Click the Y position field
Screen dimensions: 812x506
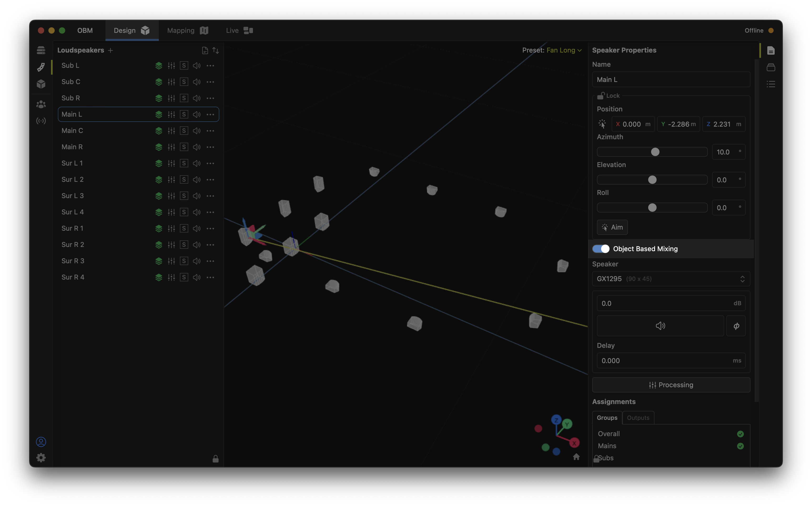coord(678,124)
